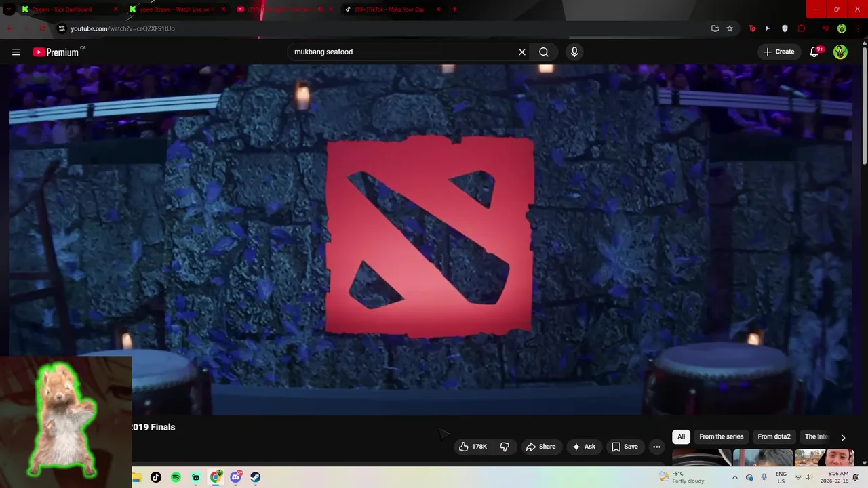Open ENG US language switcher

(781, 477)
